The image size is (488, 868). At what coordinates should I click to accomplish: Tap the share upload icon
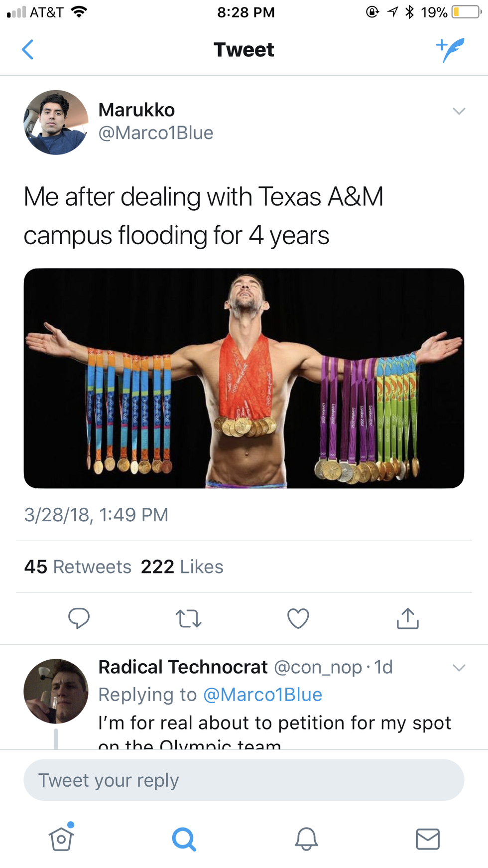(x=408, y=618)
